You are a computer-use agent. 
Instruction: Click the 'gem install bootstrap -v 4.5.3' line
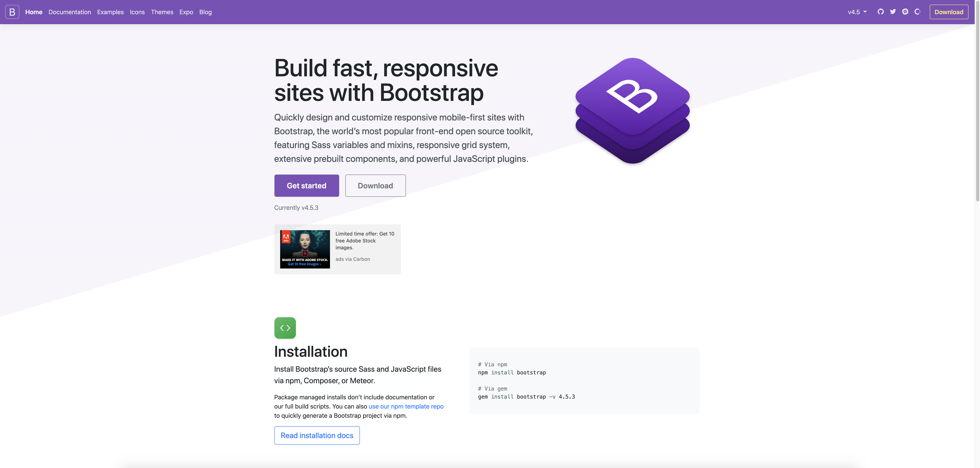(526, 397)
